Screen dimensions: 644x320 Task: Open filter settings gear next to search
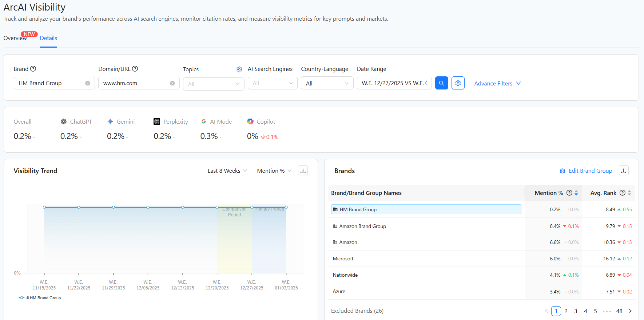click(x=458, y=83)
